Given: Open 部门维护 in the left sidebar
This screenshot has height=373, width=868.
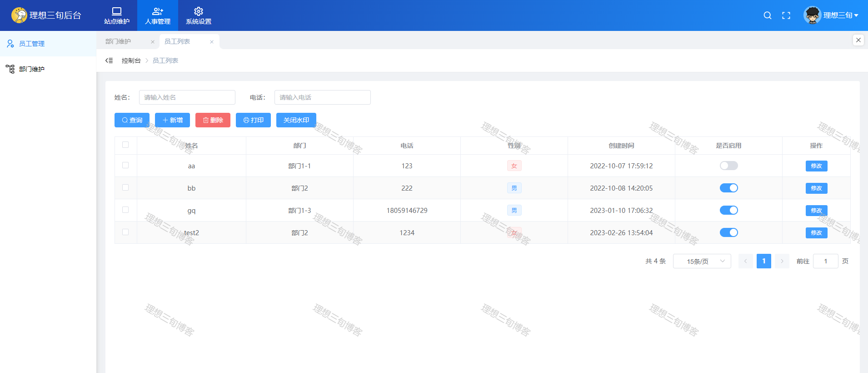Looking at the screenshot, I should click(32, 69).
